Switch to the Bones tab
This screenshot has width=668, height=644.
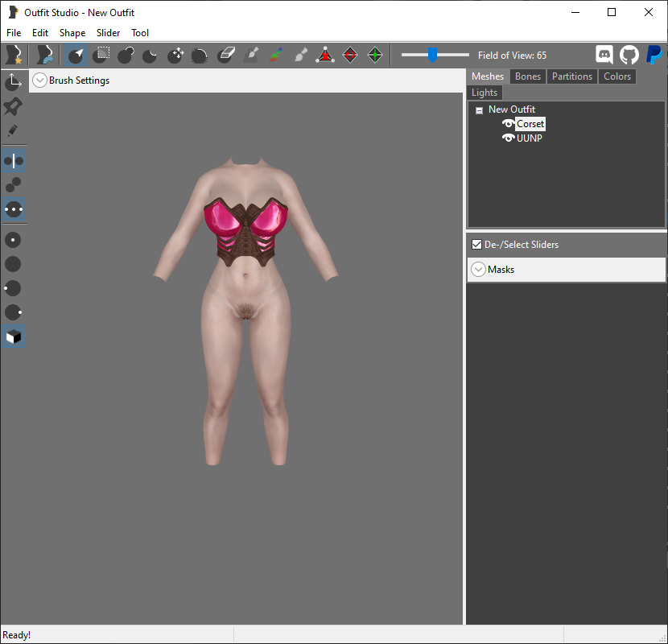click(x=528, y=76)
